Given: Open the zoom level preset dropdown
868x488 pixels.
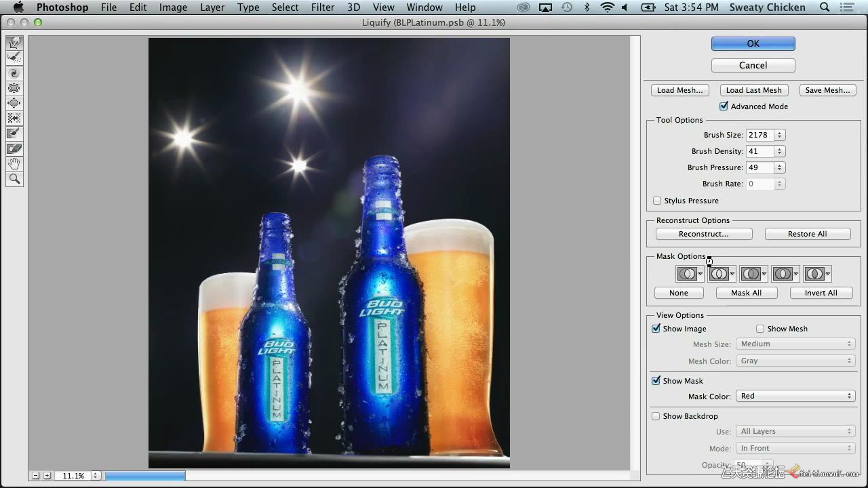Looking at the screenshot, I should pos(96,476).
